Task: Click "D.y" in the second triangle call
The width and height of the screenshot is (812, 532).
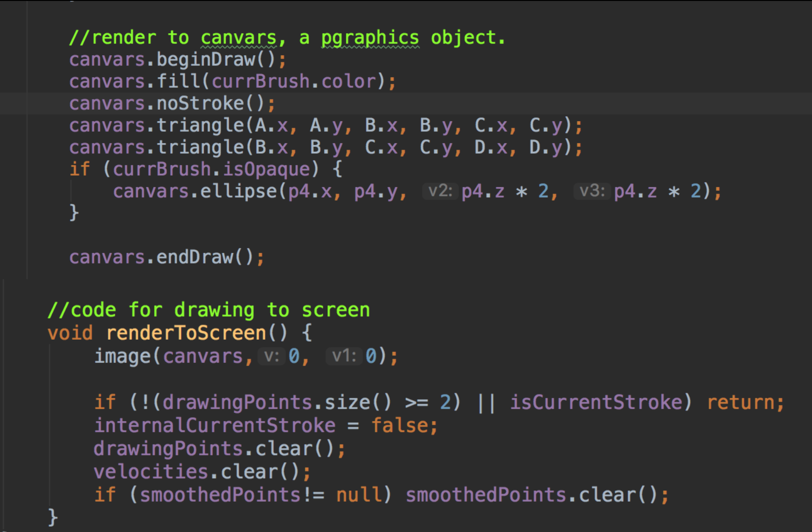Action: pos(547,147)
